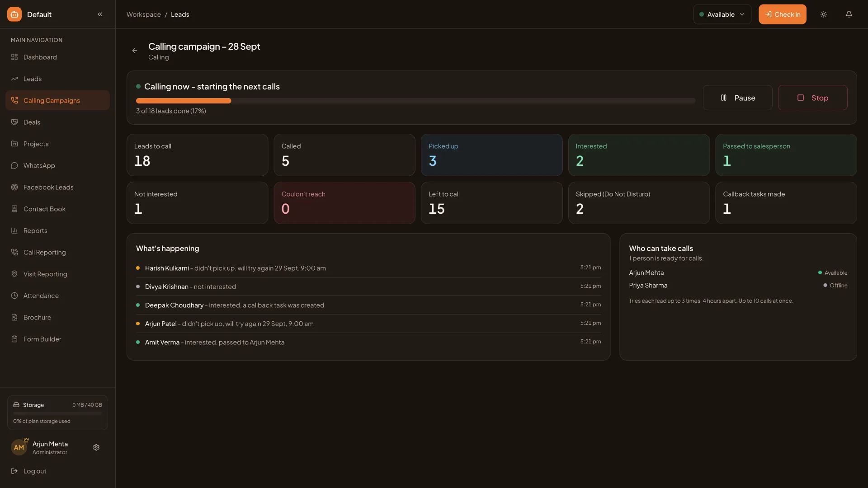The image size is (868, 488).
Task: Click the Deals handshake icon
Action: coord(14,122)
